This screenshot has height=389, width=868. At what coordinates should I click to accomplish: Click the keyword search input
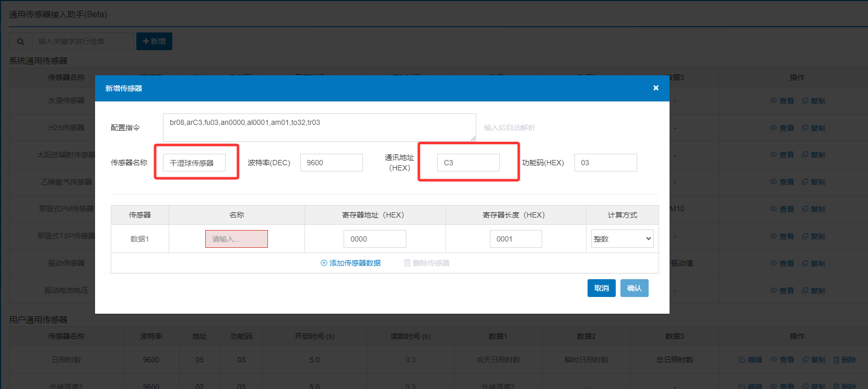pos(83,41)
